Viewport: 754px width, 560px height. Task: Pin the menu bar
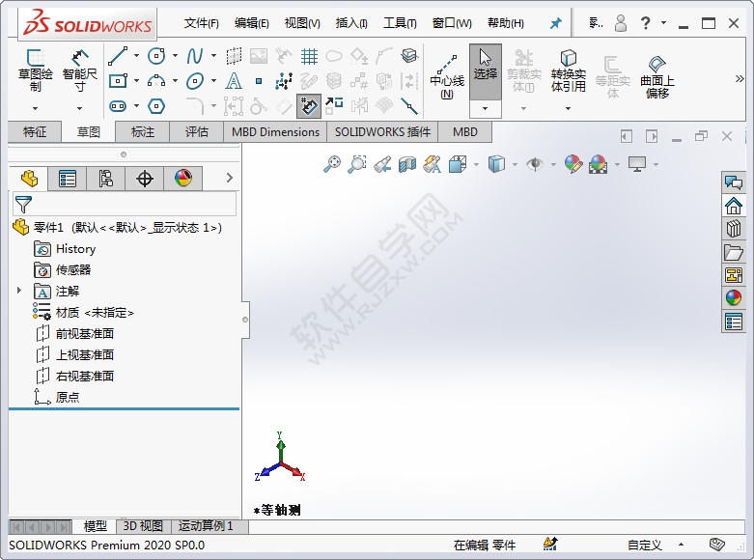click(x=555, y=22)
